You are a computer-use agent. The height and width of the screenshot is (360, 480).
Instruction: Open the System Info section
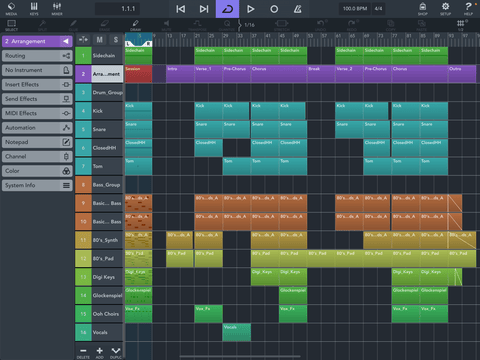point(37,185)
